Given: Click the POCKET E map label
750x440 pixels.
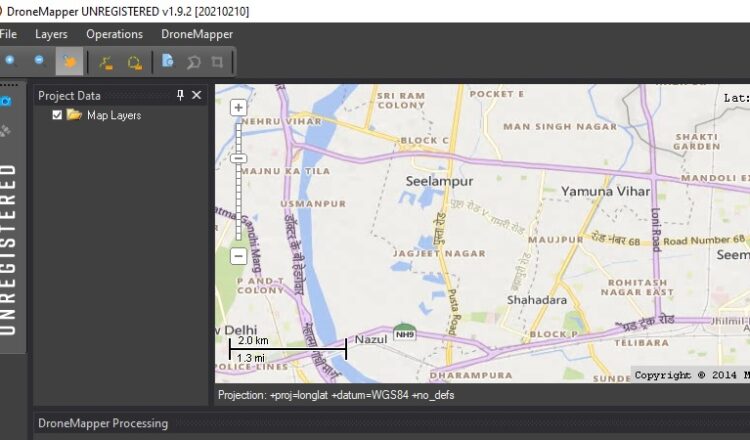Looking at the screenshot, I should click(496, 94).
